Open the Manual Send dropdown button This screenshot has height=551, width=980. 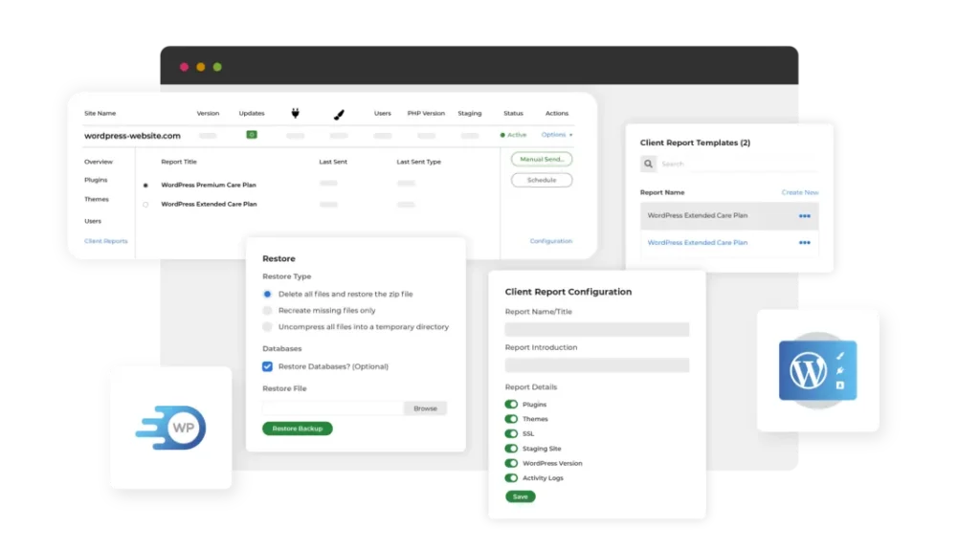pos(542,159)
